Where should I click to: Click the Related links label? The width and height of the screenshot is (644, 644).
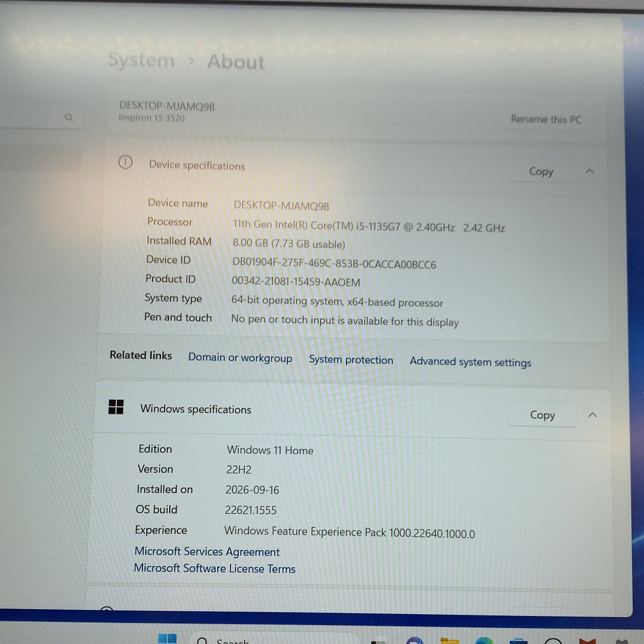click(141, 355)
